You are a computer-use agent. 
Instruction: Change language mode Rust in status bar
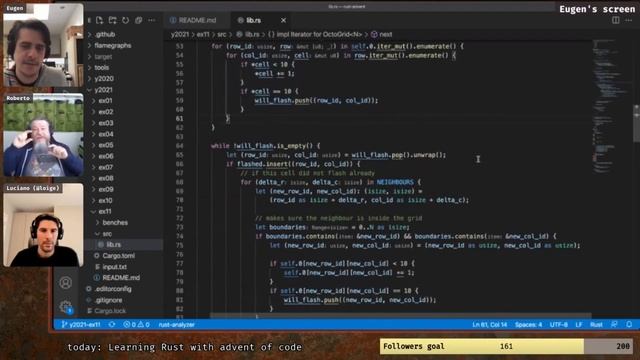coord(596,324)
